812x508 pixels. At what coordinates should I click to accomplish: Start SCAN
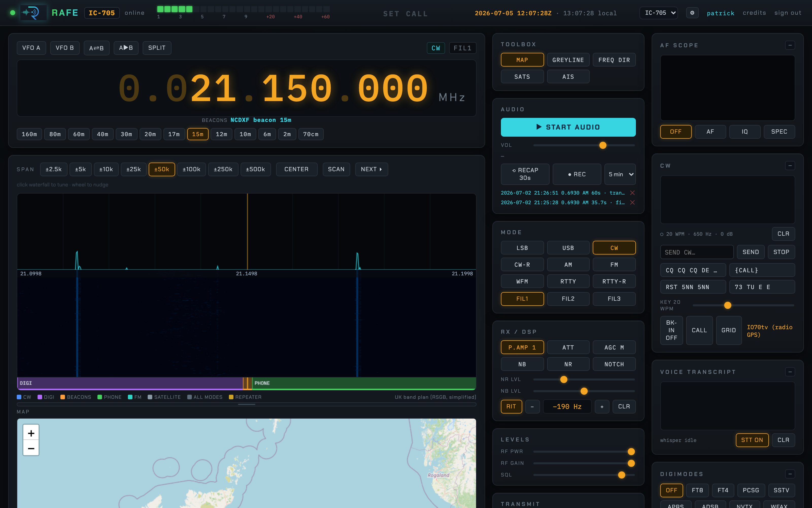pos(336,169)
